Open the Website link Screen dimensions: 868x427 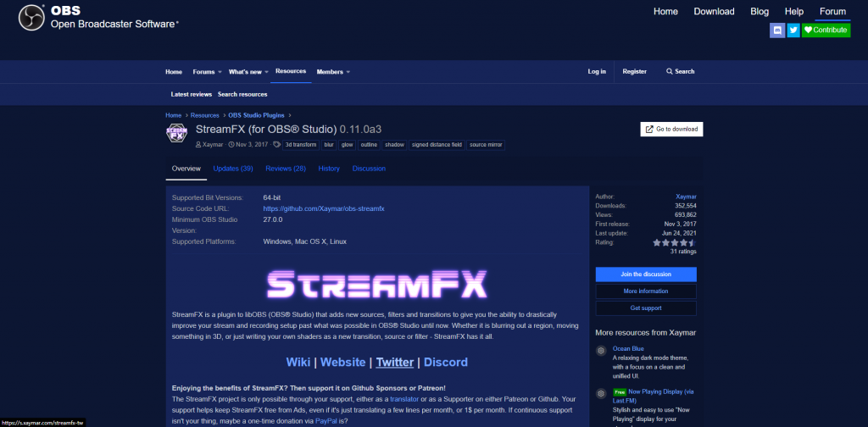(x=342, y=363)
